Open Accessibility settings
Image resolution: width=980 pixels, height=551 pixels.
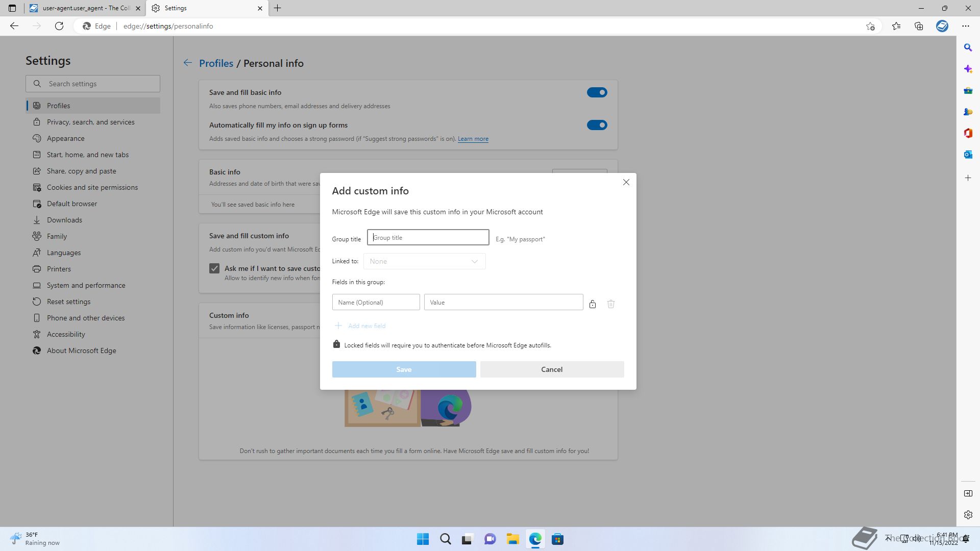pyautogui.click(x=93, y=334)
